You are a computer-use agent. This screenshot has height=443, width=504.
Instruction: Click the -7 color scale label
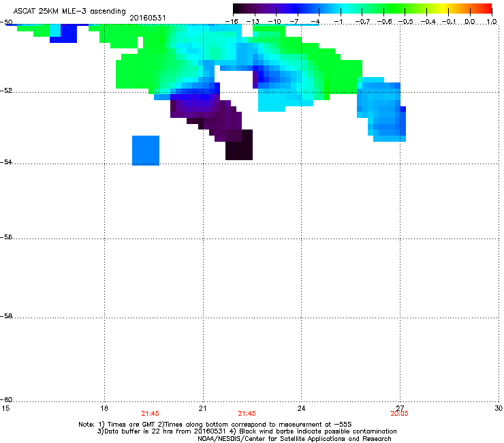click(295, 22)
